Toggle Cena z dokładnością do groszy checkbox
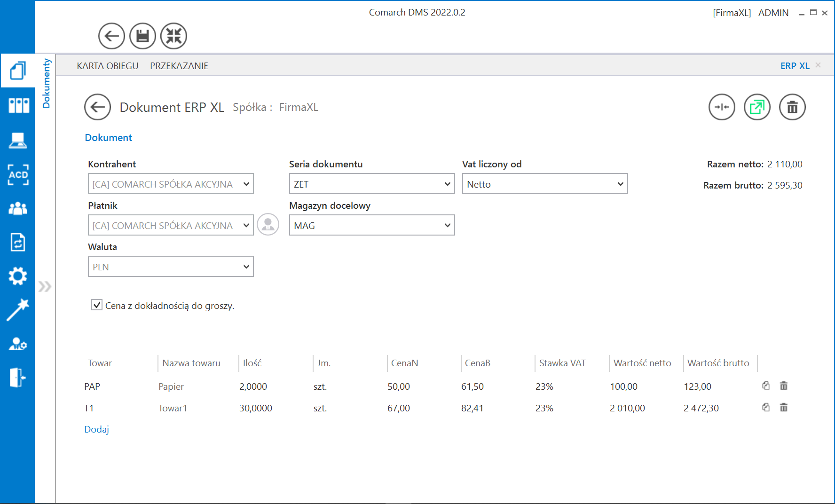 pos(97,305)
